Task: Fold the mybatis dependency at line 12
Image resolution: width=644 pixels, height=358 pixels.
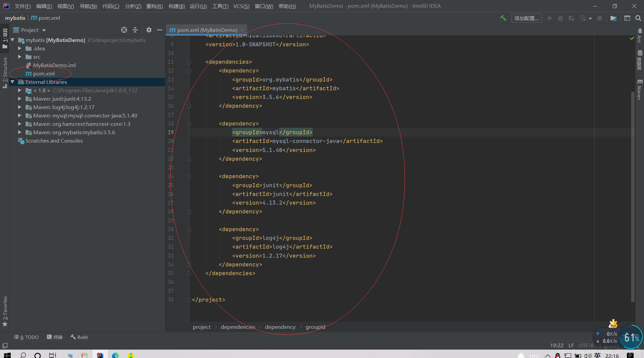Action: pos(189,71)
